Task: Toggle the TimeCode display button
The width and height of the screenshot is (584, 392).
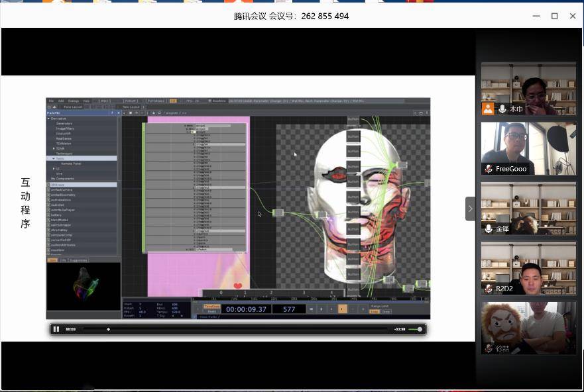Action: point(211,307)
